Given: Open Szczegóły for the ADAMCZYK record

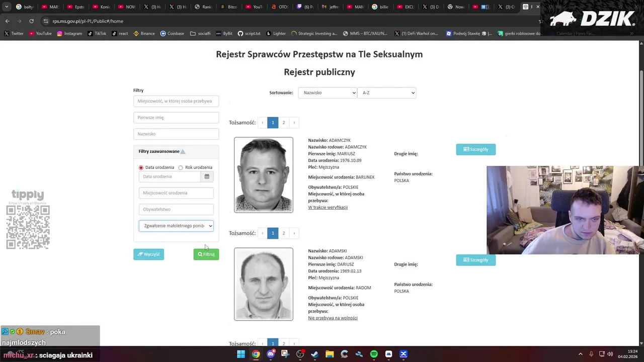Looking at the screenshot, I should click(x=476, y=149).
